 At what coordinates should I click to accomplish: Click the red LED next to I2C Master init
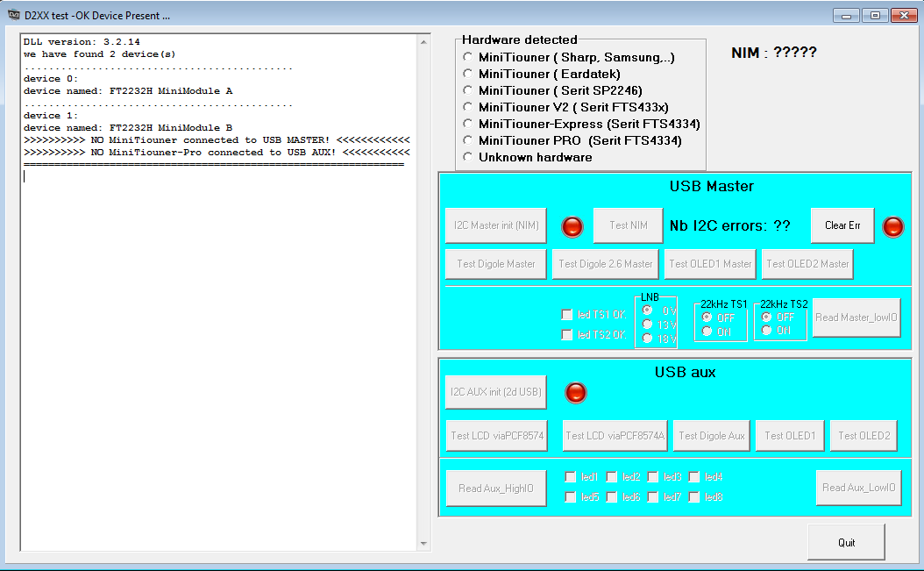(572, 226)
